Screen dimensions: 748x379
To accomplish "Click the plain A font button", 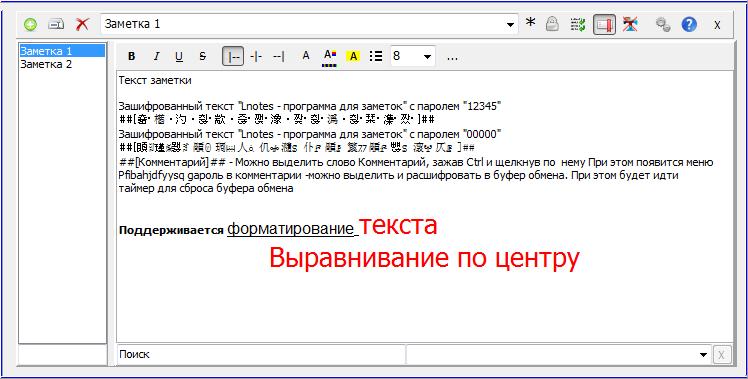I will (x=306, y=56).
